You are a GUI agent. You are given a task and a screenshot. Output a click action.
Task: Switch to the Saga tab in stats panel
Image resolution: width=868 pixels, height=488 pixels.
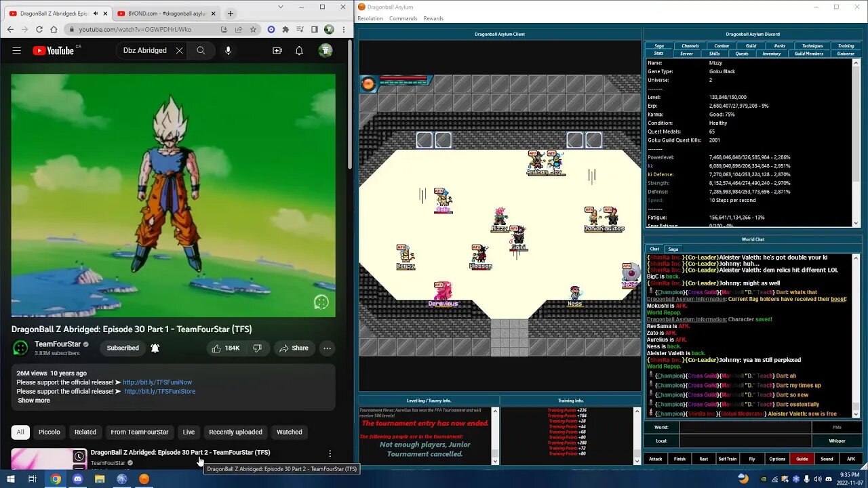[659, 46]
